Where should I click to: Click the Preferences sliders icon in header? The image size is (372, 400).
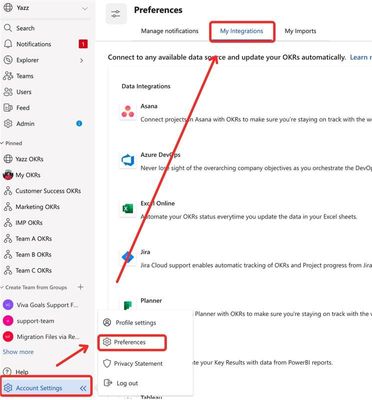click(116, 14)
